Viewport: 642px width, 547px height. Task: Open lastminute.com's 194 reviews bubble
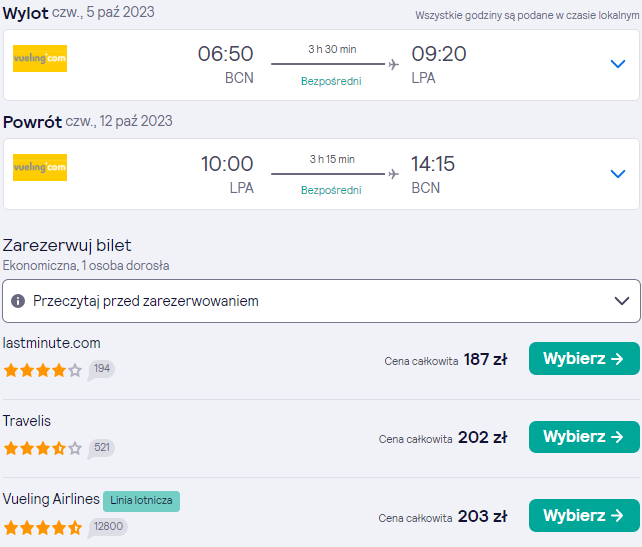click(x=101, y=370)
